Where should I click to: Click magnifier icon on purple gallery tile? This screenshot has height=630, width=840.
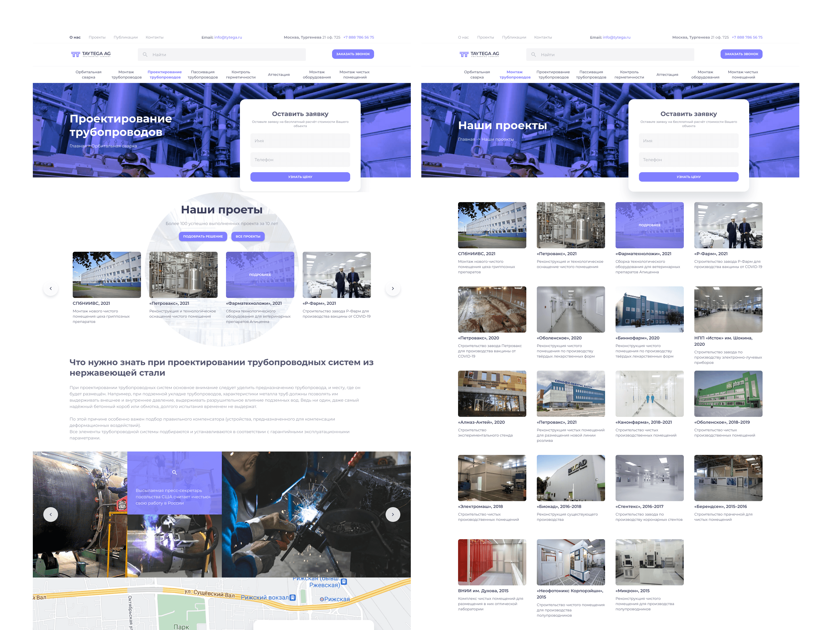pos(174,472)
